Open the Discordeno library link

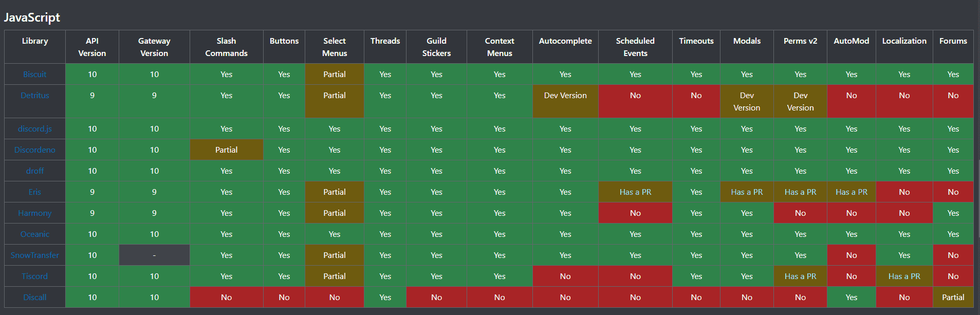(34, 150)
